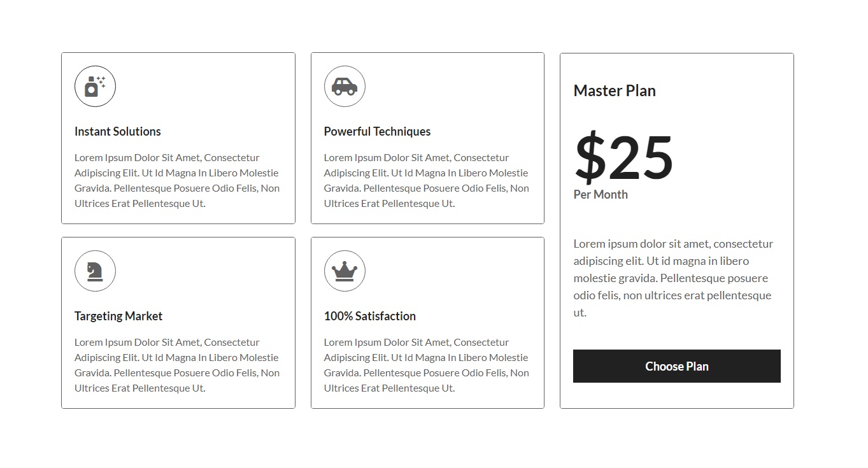Screen dimensions: 868x468
Task: Click the Master Plan description paragraph
Action: click(x=673, y=278)
